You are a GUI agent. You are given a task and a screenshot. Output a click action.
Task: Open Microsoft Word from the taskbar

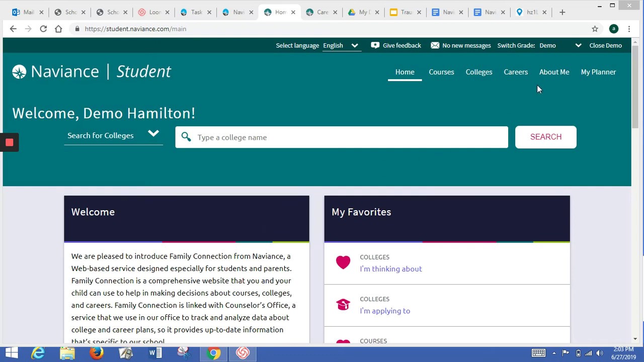pos(155,353)
